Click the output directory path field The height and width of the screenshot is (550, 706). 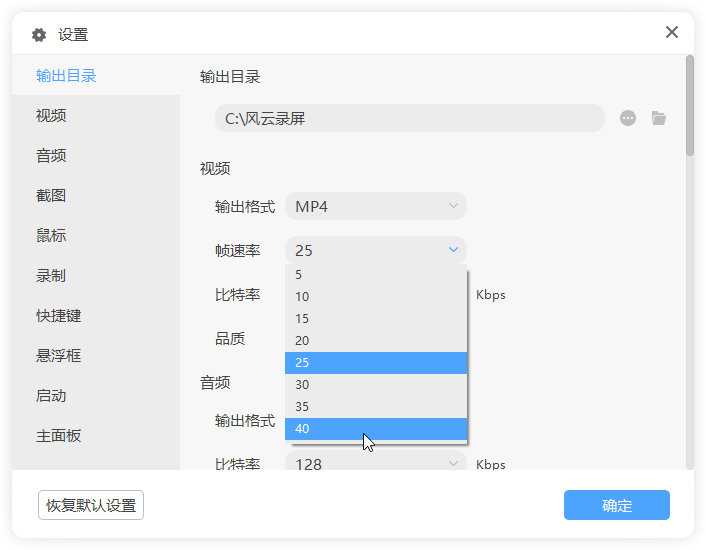tap(409, 118)
